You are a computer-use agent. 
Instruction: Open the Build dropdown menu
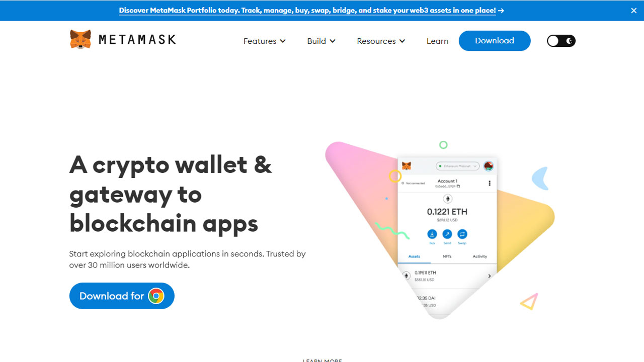coord(321,41)
